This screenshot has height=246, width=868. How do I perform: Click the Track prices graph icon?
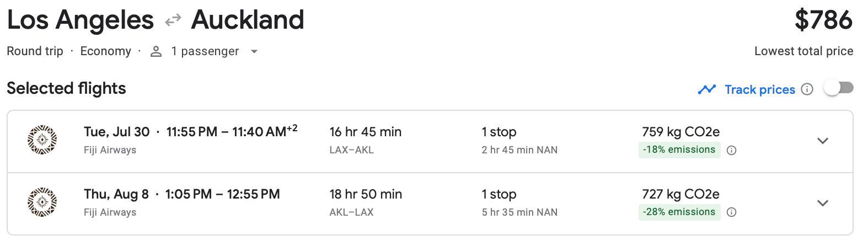(706, 89)
